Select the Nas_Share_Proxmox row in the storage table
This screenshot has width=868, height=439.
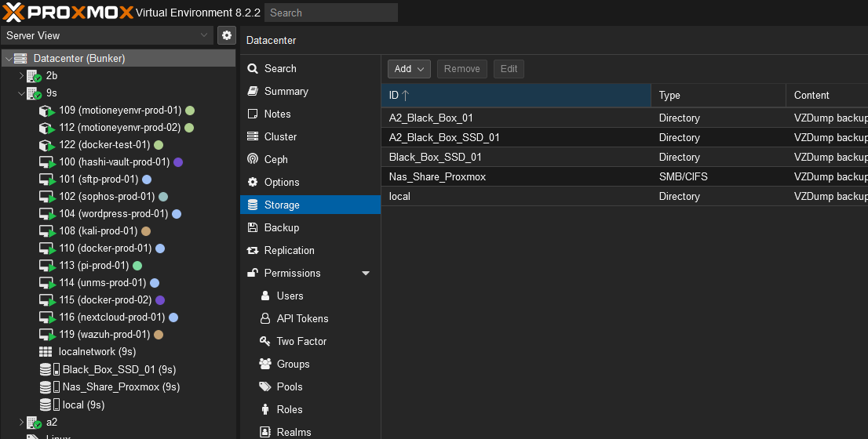[x=625, y=177]
